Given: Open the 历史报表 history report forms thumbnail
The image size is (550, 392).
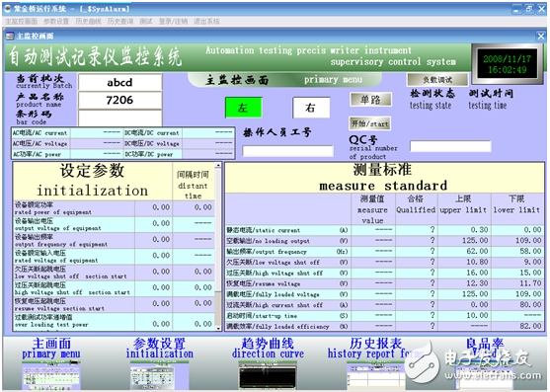Looking at the screenshot, I should click(x=376, y=375).
